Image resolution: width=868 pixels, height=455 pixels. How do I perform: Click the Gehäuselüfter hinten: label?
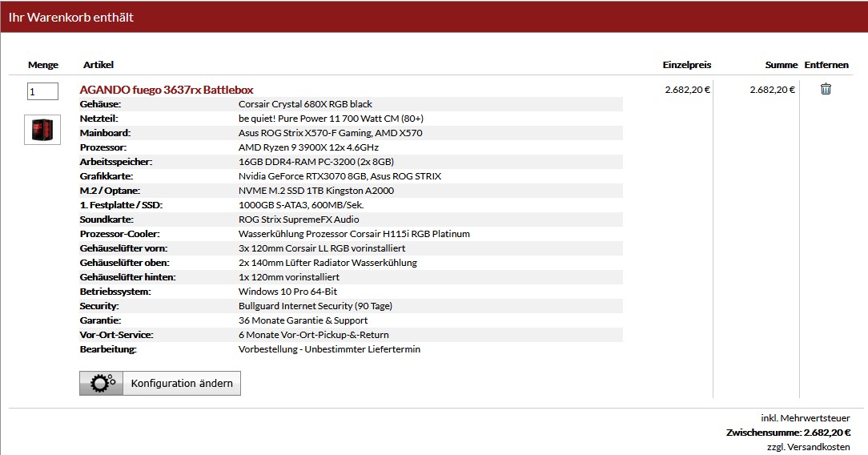point(128,276)
